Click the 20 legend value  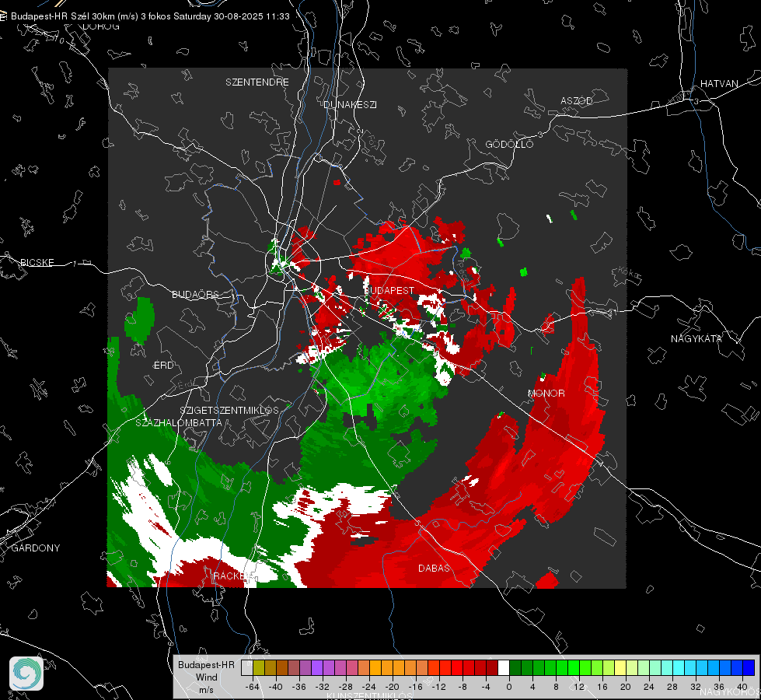click(x=626, y=687)
